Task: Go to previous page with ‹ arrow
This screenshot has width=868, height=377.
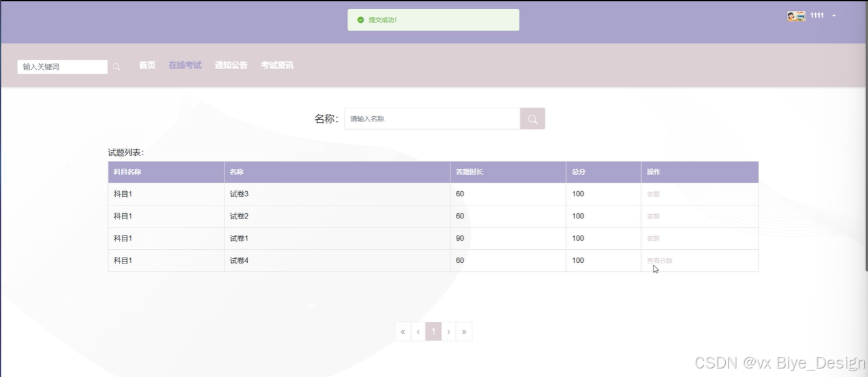Action: tap(418, 331)
